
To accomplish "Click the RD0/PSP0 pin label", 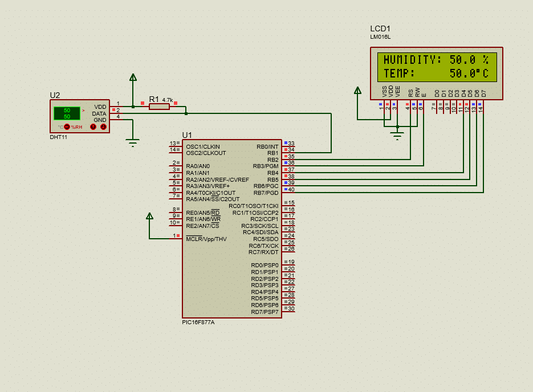I will [265, 266].
